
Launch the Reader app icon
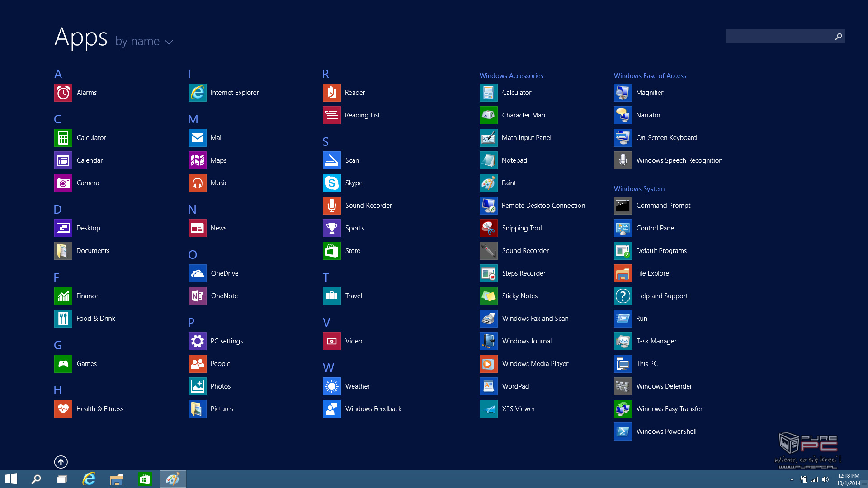(x=332, y=93)
